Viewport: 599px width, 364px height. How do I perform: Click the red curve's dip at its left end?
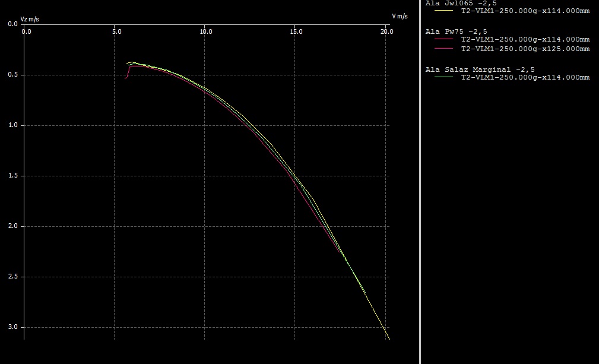click(x=127, y=76)
